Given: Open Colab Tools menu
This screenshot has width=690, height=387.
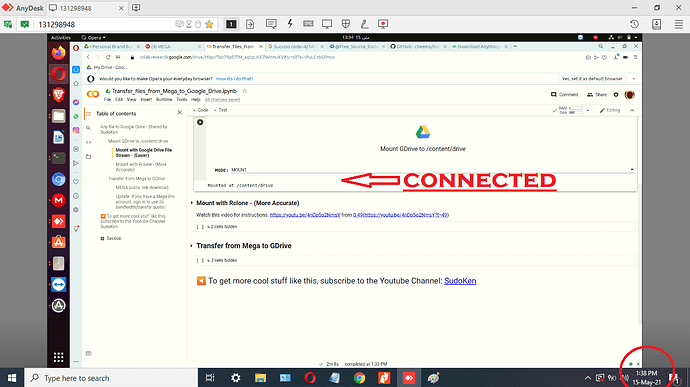Looking at the screenshot, I should click(x=181, y=100).
